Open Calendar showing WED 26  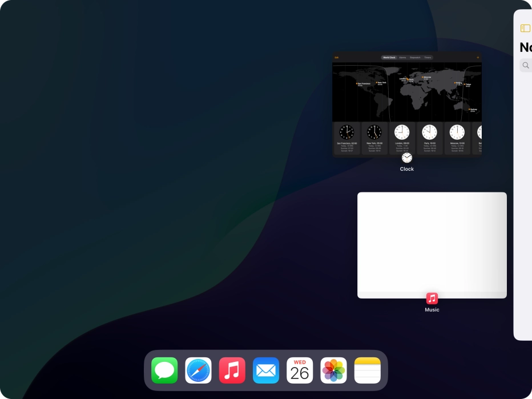(x=300, y=370)
